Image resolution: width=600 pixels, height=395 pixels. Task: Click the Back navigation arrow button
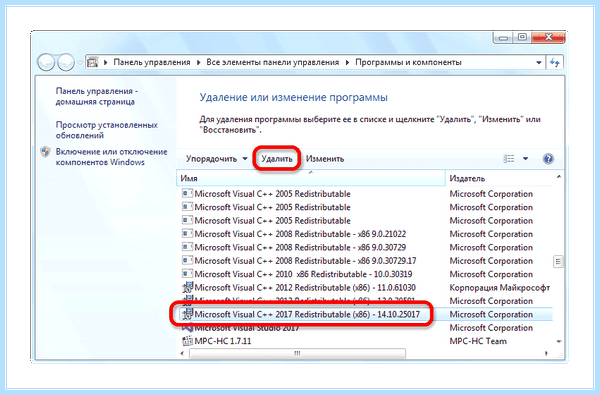click(x=46, y=62)
